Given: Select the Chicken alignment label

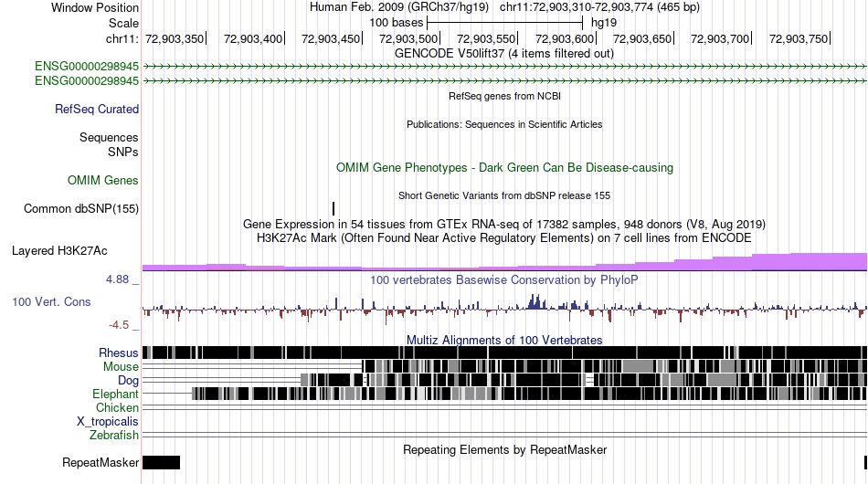Looking at the screenshot, I should 117,407.
